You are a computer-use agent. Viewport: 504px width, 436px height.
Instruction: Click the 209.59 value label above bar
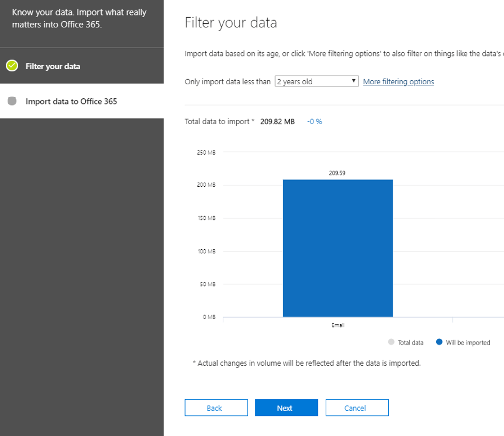click(337, 173)
